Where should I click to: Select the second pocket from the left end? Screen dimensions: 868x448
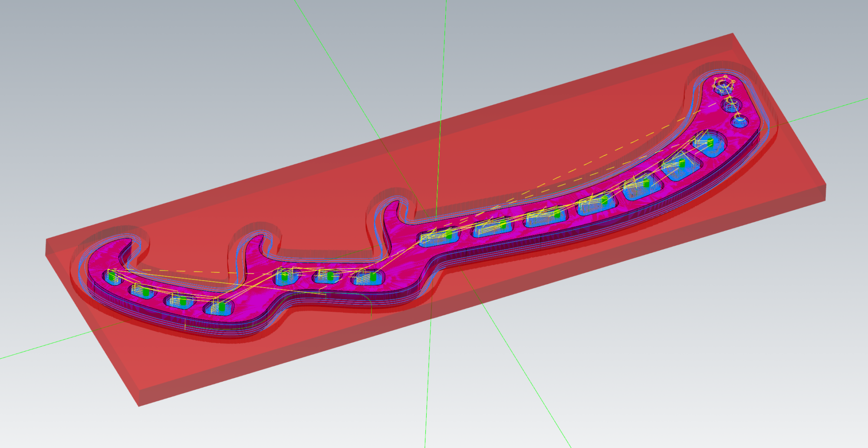click(x=142, y=291)
